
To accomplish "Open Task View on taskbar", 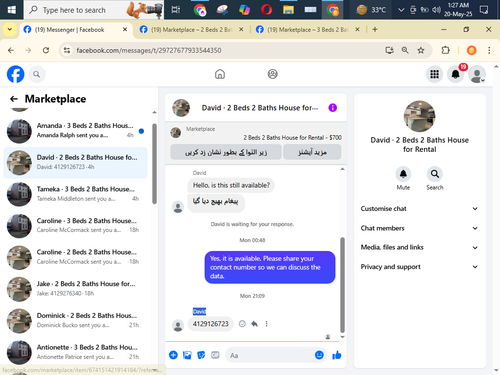I will pyautogui.click(x=176, y=10).
